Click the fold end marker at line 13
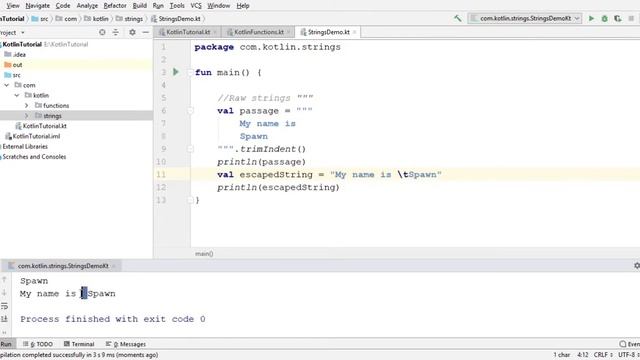The width and height of the screenshot is (640, 360). [190, 200]
